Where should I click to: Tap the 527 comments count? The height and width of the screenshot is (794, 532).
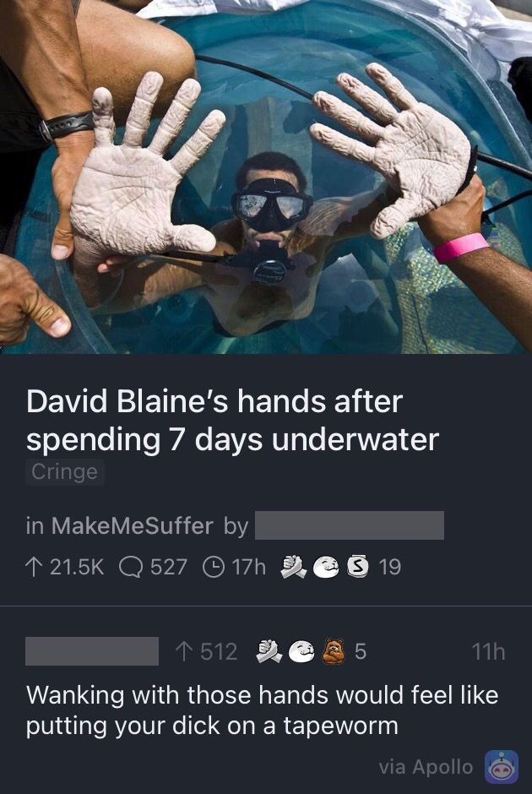(169, 567)
